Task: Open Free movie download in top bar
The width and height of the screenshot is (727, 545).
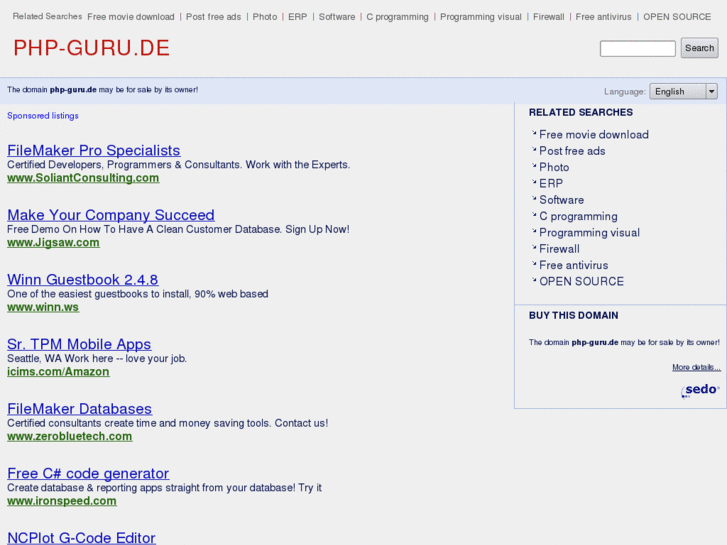Action: tap(131, 17)
